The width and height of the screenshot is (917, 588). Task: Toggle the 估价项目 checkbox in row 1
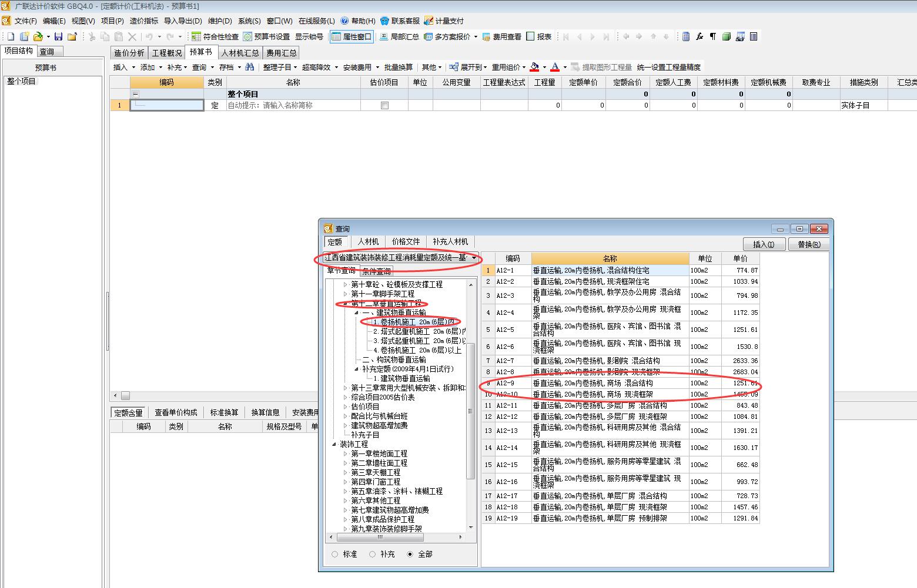coord(384,106)
